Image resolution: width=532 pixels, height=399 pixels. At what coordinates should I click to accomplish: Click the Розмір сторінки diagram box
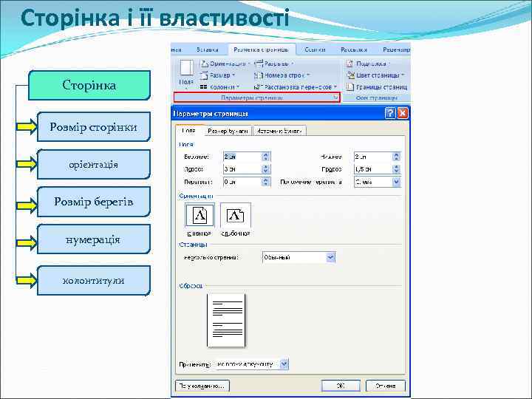click(x=93, y=127)
